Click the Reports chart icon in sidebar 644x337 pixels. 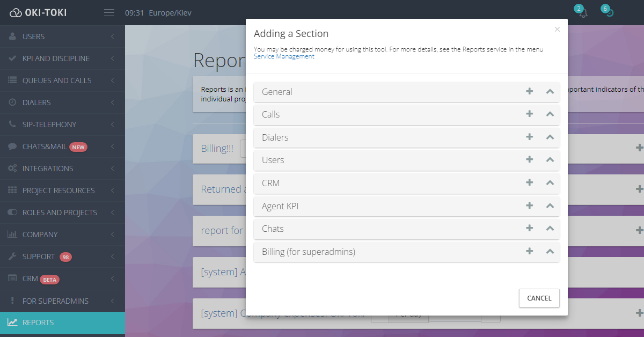[x=12, y=323]
